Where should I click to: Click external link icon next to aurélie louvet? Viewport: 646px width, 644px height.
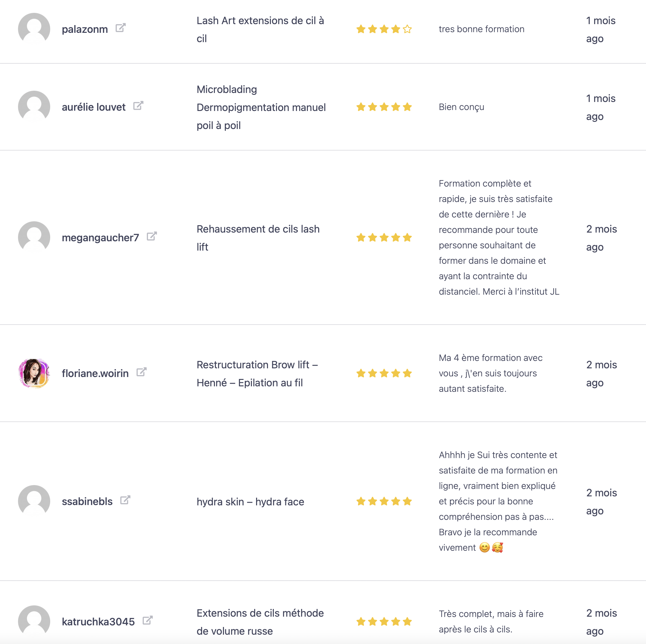click(138, 106)
